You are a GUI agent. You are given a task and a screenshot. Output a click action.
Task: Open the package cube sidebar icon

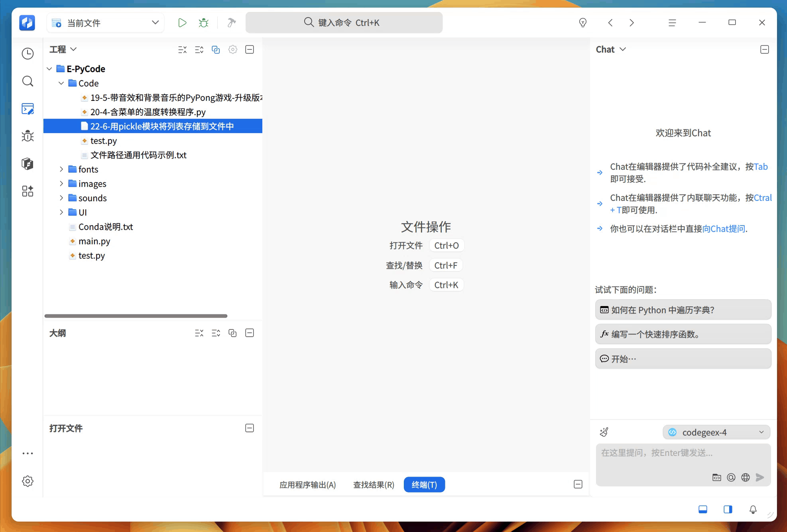click(28, 164)
